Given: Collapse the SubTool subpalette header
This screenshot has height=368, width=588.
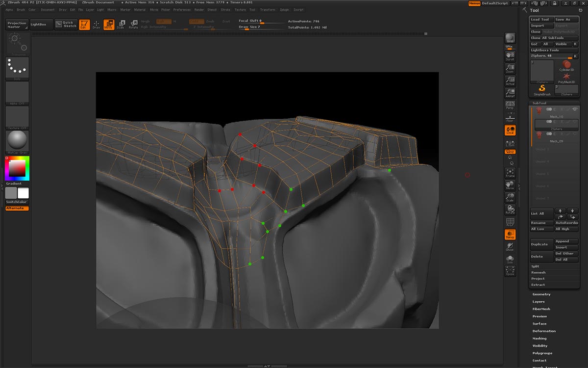Looking at the screenshot, I should point(539,103).
